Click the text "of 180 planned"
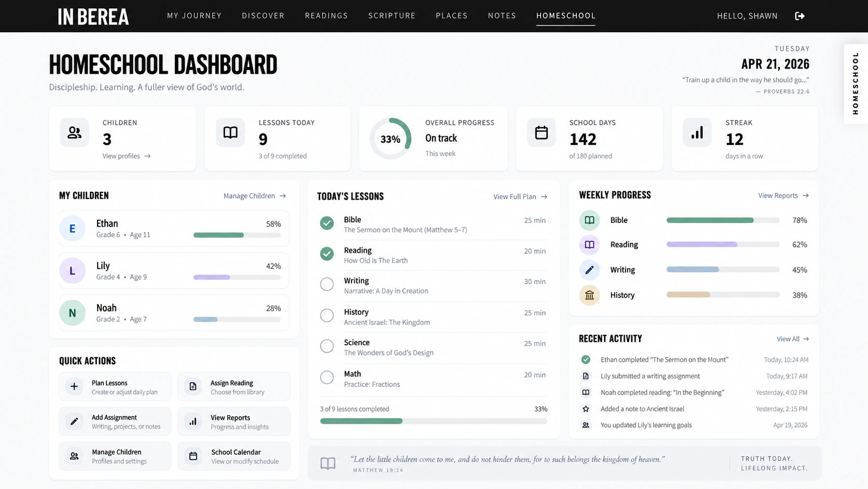Viewport: 868px width, 489px height. pyautogui.click(x=590, y=156)
